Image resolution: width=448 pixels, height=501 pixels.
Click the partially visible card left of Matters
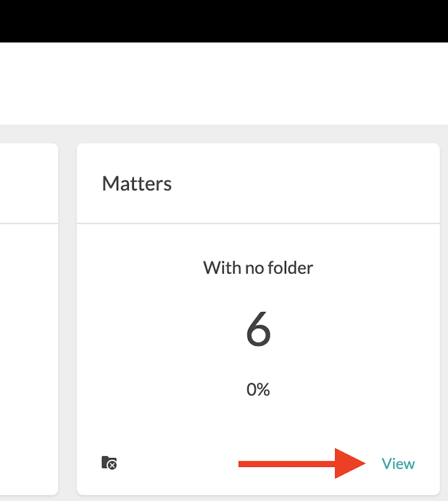[29, 319]
